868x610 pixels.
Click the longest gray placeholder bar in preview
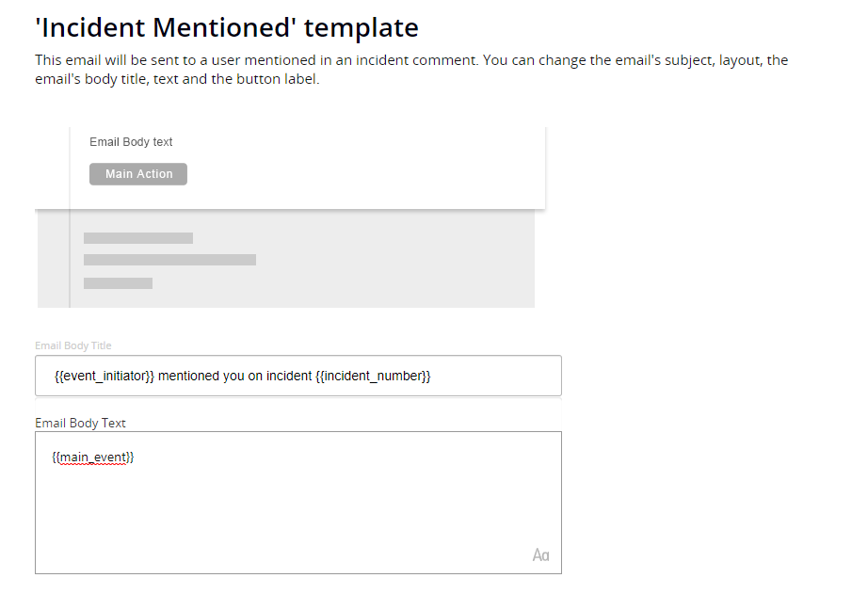click(169, 260)
